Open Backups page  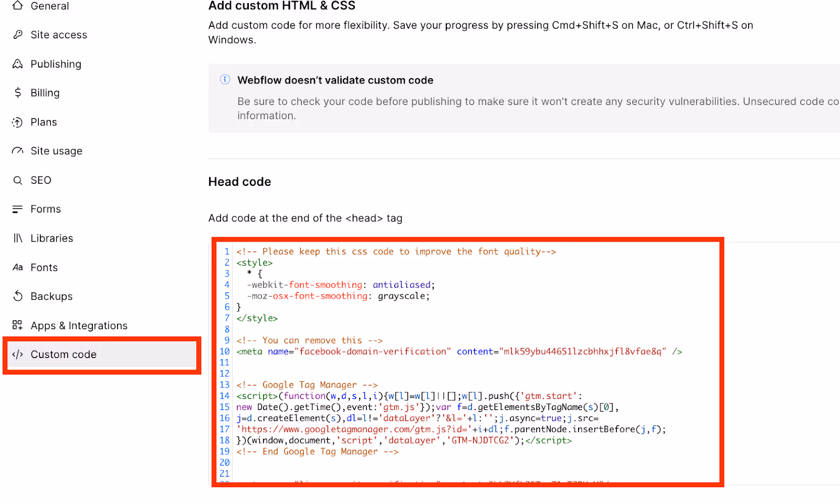click(x=51, y=297)
